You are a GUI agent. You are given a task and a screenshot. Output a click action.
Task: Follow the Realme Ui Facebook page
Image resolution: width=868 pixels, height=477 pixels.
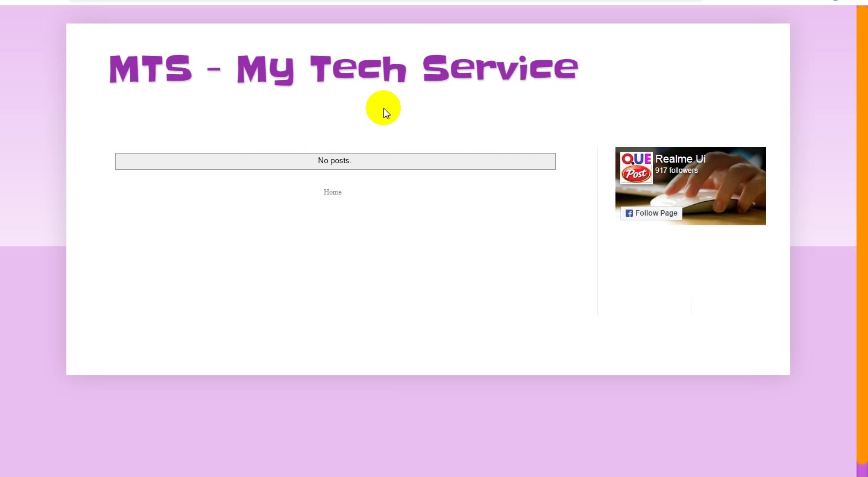652,213
